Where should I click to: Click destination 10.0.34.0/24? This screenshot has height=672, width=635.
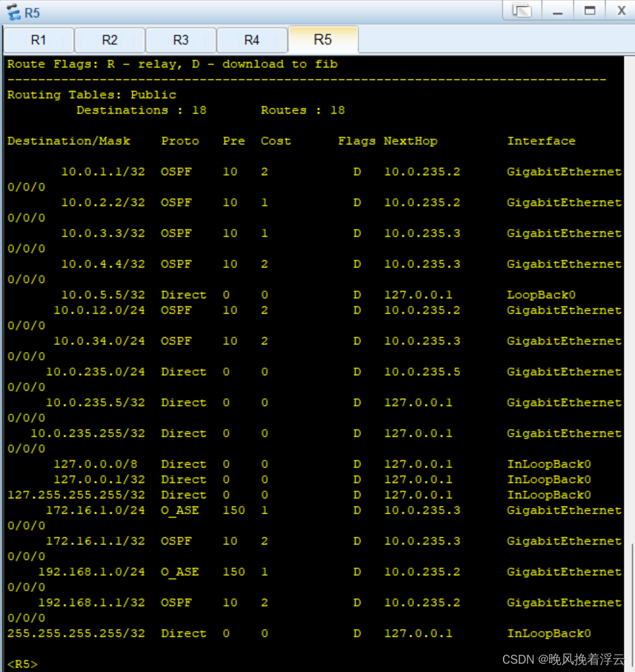pyautogui.click(x=99, y=340)
